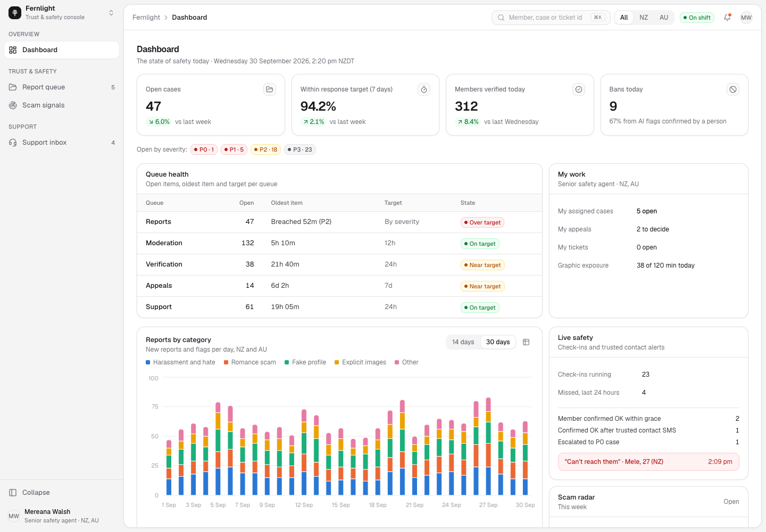Select the All region filter
The height and width of the screenshot is (532, 766).
click(x=624, y=18)
